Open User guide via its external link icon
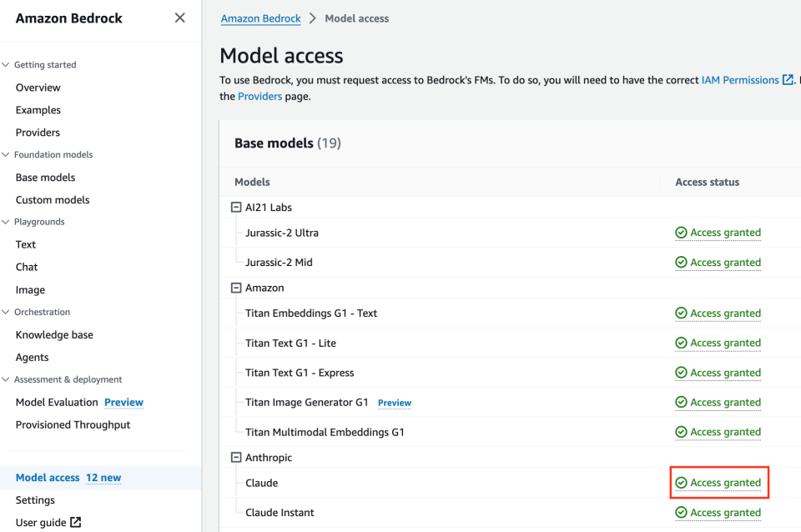The width and height of the screenshot is (801, 532). pos(75,522)
